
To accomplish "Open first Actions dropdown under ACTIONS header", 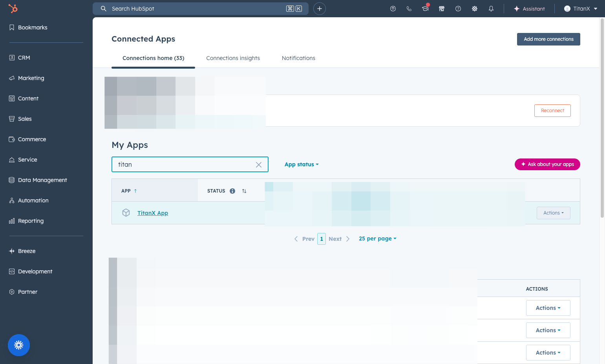I will [x=548, y=308].
